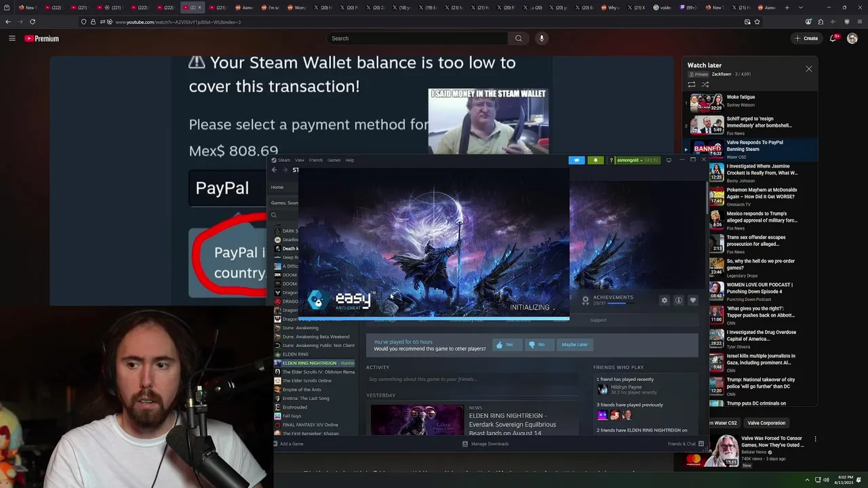Screen dimensions: 868x488
Task: Open Steam notifications green bell
Action: tap(595, 161)
